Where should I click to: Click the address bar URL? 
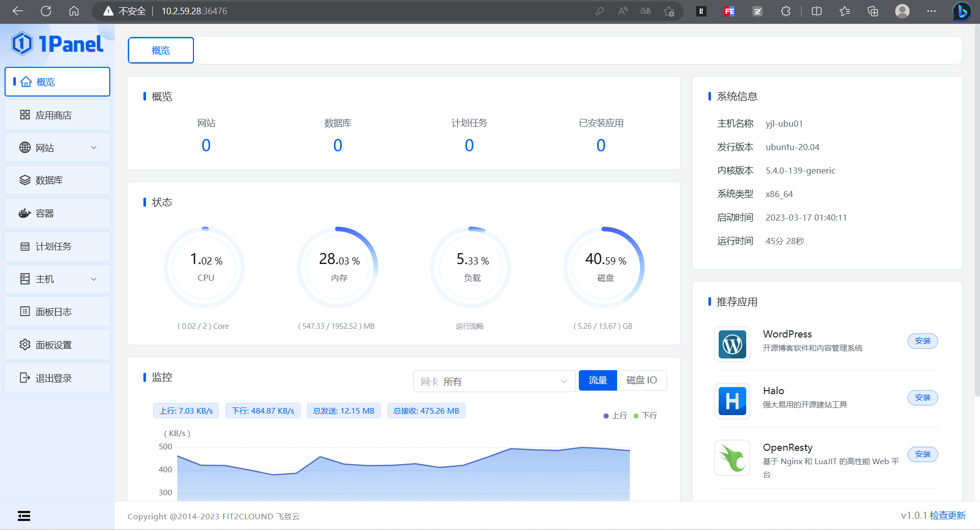tap(194, 11)
